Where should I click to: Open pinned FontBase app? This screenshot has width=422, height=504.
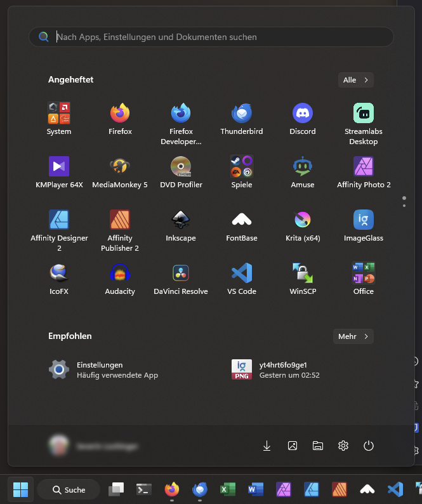point(242,225)
